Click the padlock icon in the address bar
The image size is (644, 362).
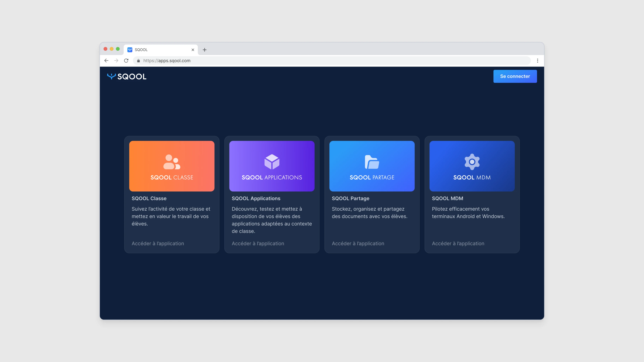coord(138,61)
